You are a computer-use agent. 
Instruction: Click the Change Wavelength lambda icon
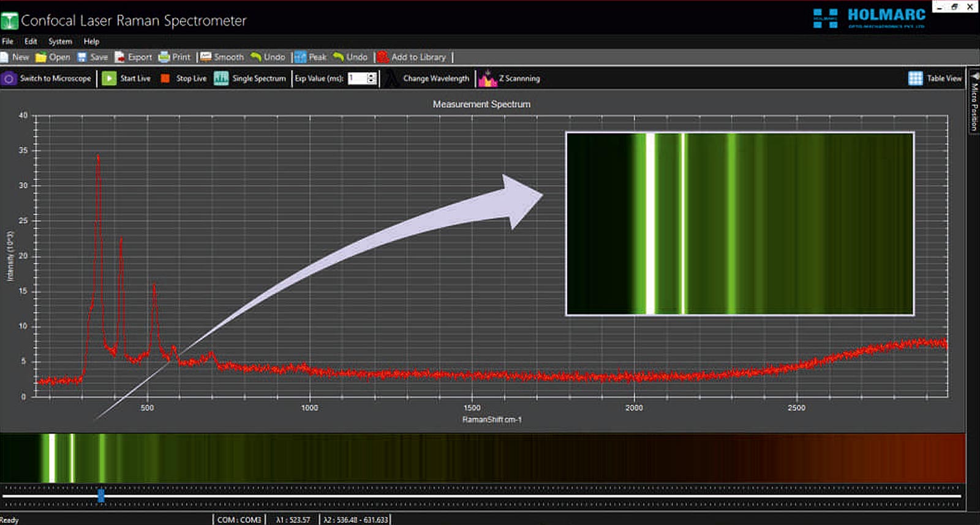[x=391, y=78]
